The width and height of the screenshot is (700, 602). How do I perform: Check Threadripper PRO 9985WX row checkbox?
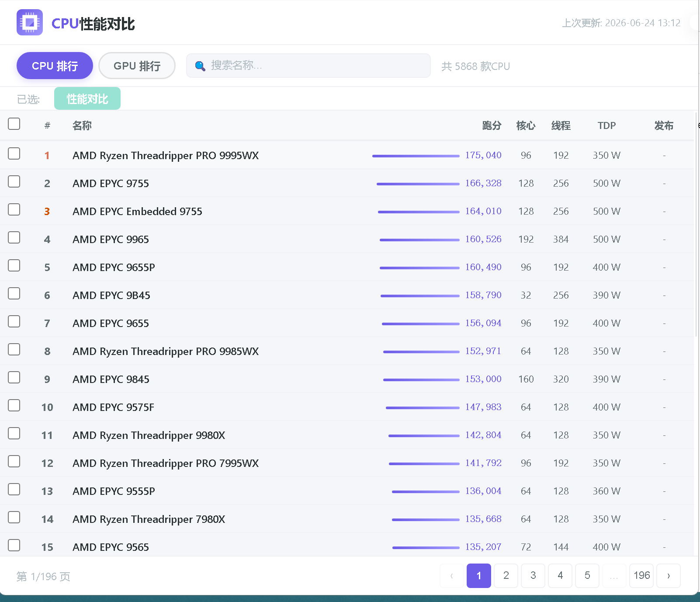[14, 349]
